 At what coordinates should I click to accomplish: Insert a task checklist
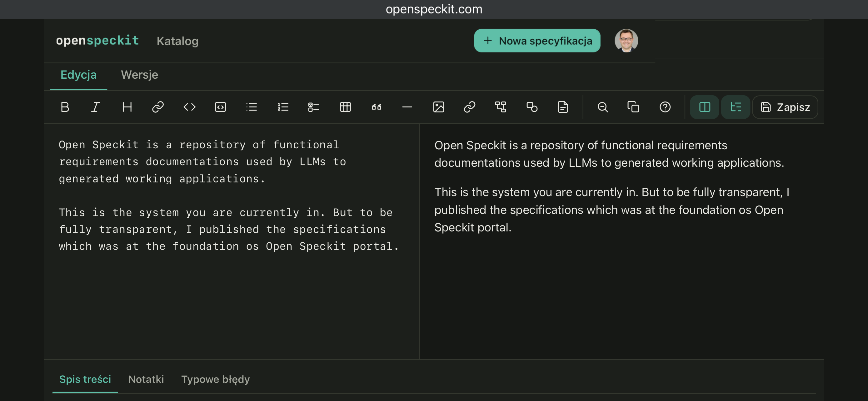[x=314, y=107]
